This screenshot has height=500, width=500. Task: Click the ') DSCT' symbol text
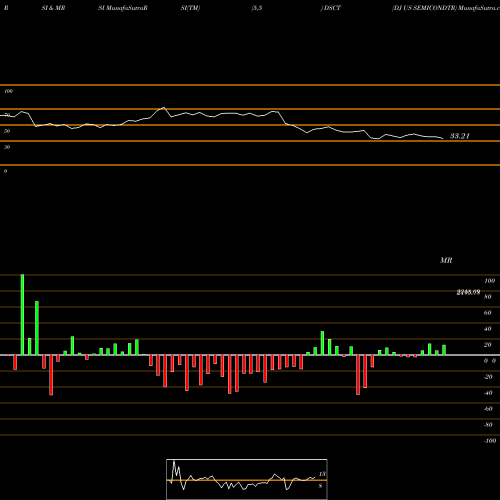click(x=331, y=8)
